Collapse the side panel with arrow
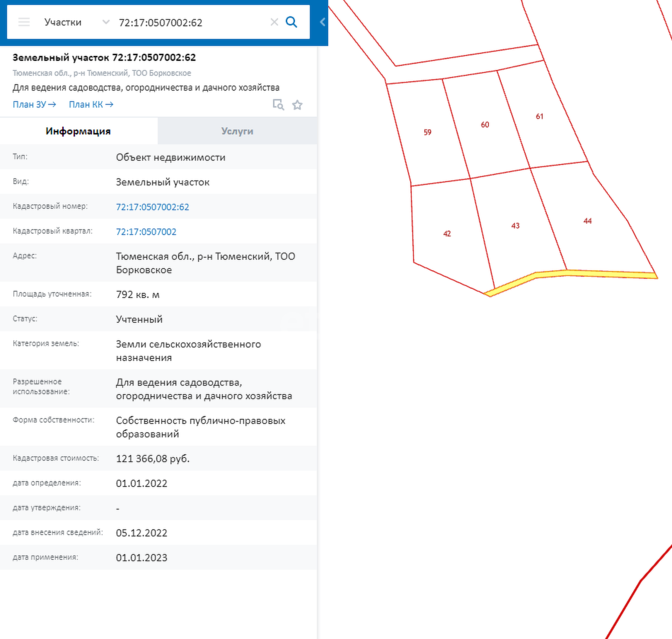 click(x=322, y=22)
